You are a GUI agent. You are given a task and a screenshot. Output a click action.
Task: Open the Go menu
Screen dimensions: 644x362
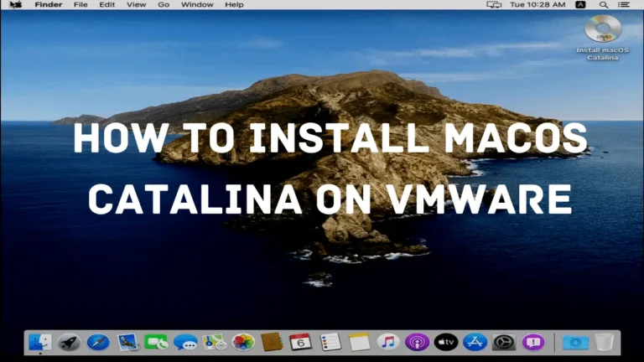tap(164, 5)
